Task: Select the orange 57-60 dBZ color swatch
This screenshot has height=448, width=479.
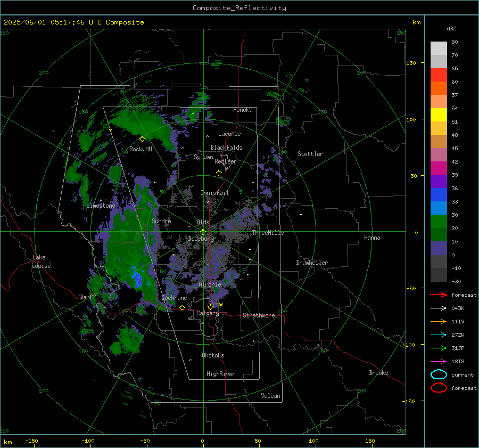Action: tap(439, 88)
